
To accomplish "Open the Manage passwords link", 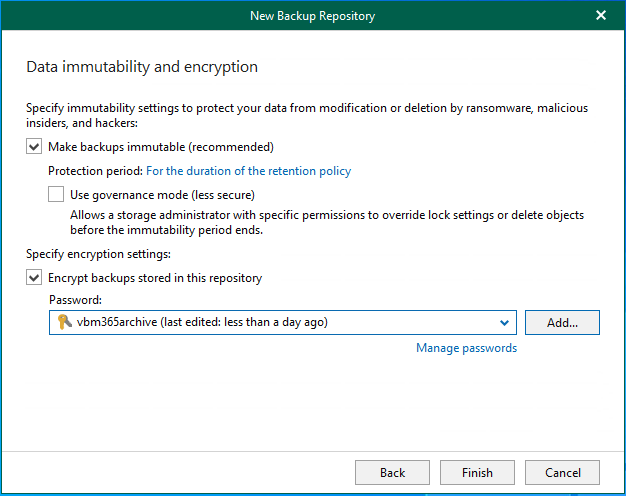I will click(466, 348).
